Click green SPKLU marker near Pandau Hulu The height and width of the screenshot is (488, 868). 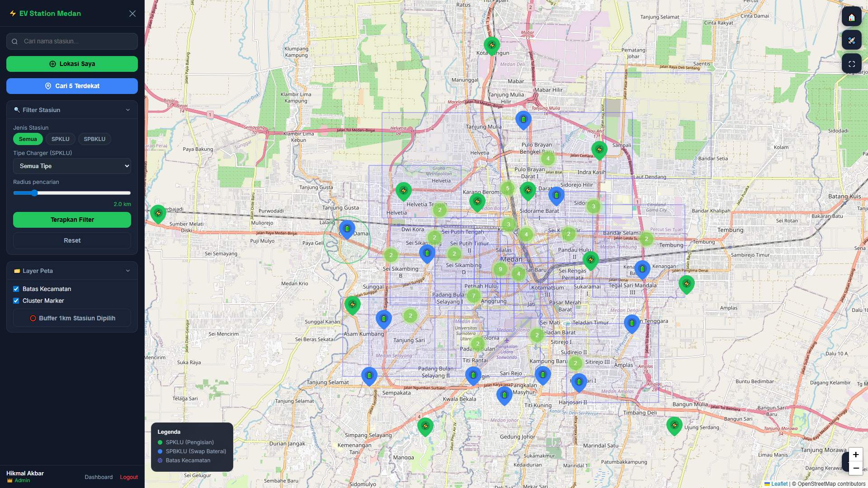coord(591,261)
